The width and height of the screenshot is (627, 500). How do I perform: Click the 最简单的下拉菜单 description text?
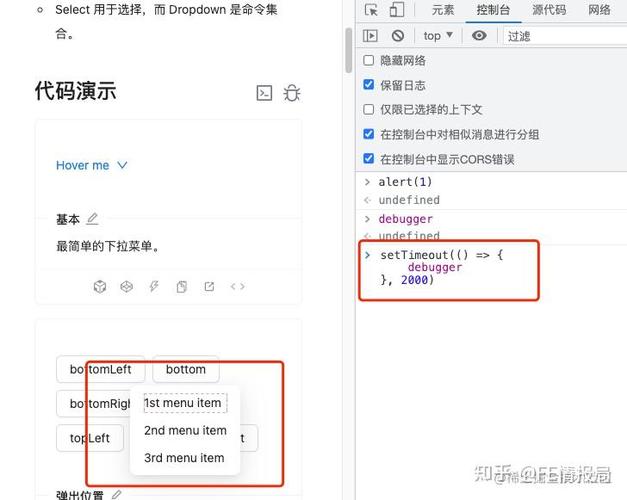pos(108,246)
